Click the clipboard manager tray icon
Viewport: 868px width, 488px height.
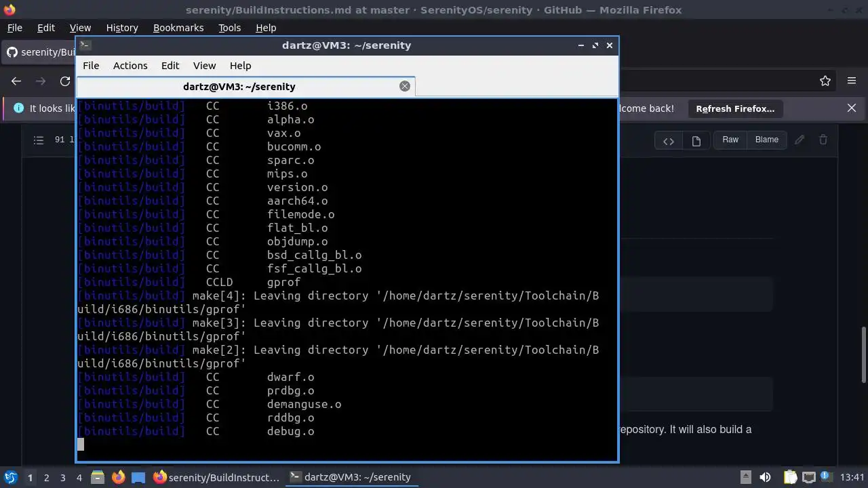790,477
